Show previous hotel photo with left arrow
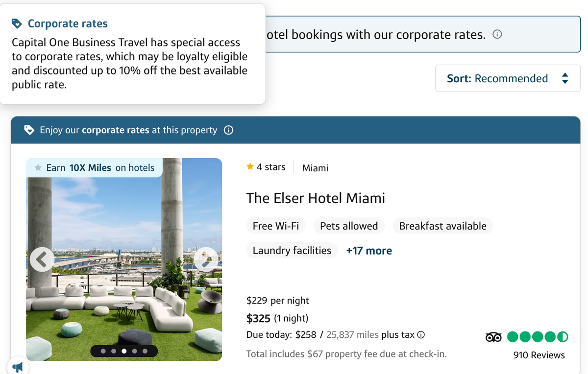Viewport: 588px width, 374px height. (42, 259)
